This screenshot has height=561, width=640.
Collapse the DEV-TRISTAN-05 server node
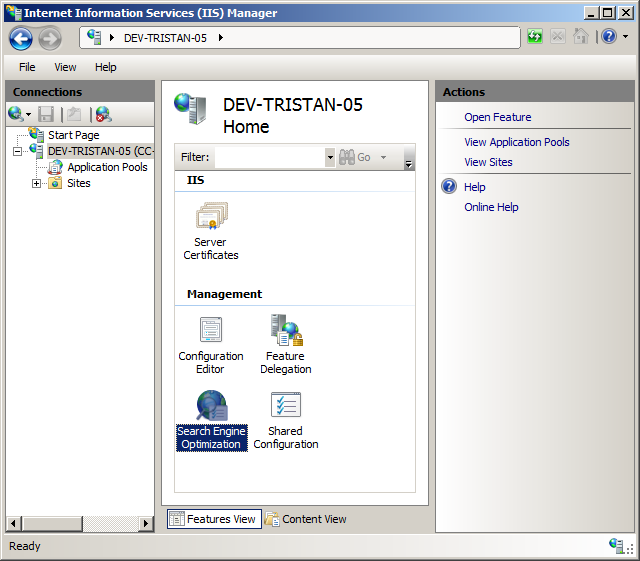point(17,151)
